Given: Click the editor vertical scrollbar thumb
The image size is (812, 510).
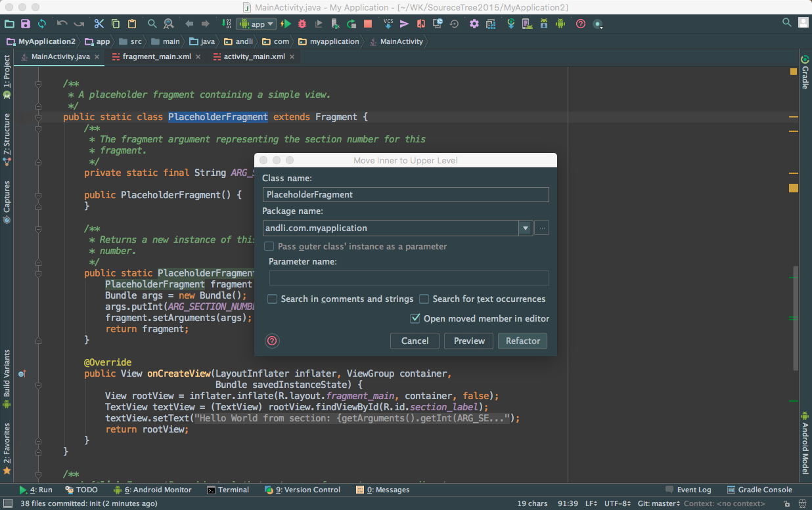Looking at the screenshot, I should pyautogui.click(x=796, y=318).
